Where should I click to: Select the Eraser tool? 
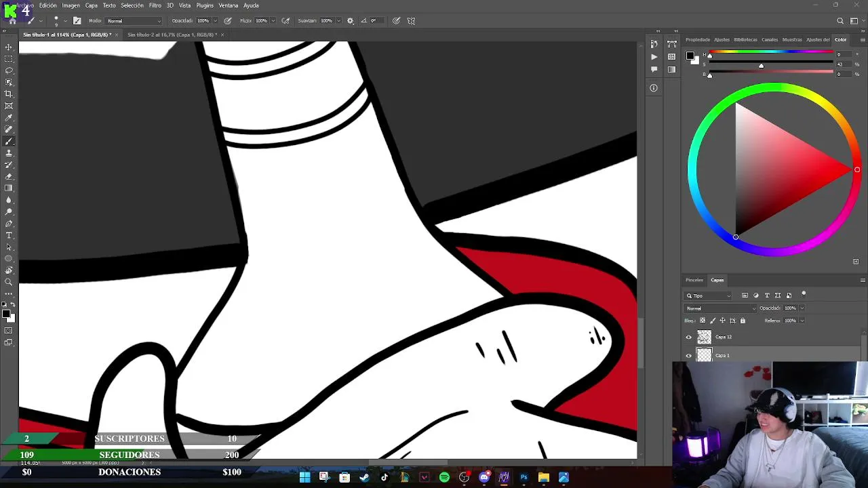(x=9, y=176)
